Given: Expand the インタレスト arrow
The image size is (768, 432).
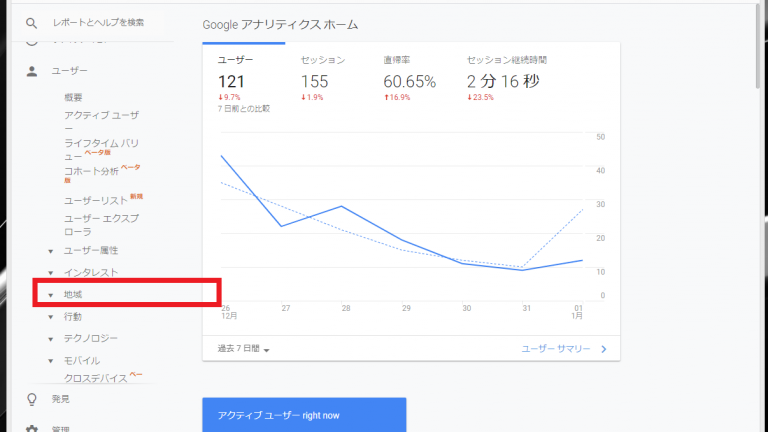Looking at the screenshot, I should pos(50,273).
